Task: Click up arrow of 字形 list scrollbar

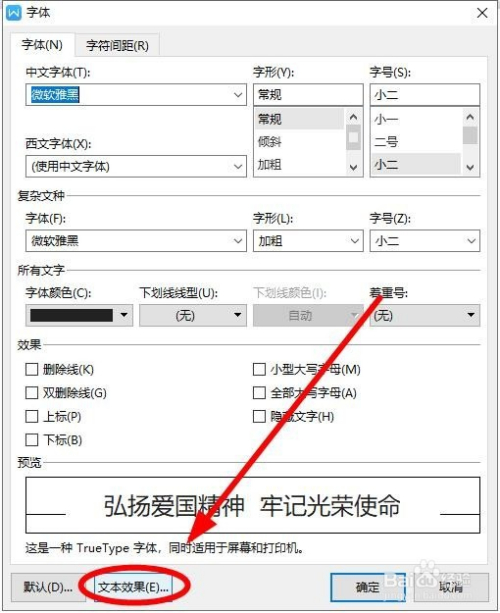Action: click(x=353, y=117)
